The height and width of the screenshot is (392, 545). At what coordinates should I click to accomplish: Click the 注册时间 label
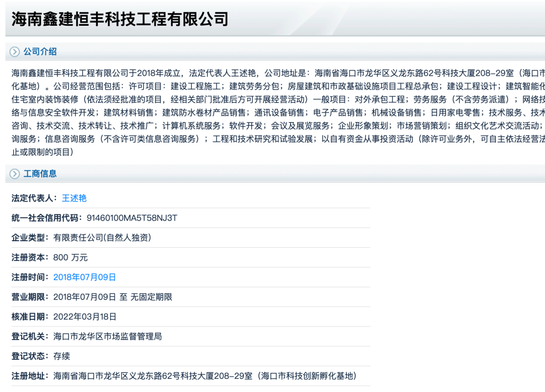click(x=30, y=277)
